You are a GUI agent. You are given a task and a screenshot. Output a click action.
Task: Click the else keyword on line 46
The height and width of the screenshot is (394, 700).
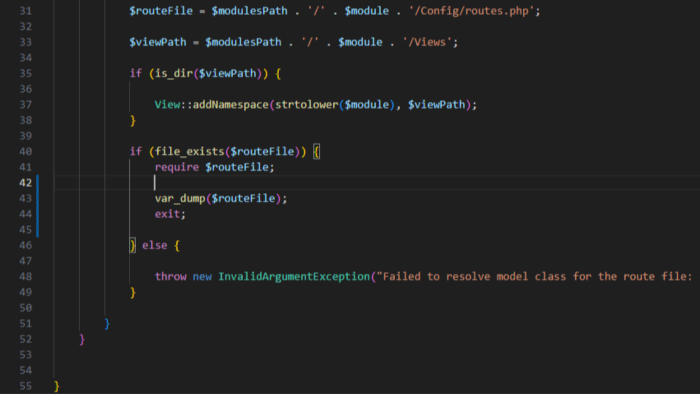(154, 245)
